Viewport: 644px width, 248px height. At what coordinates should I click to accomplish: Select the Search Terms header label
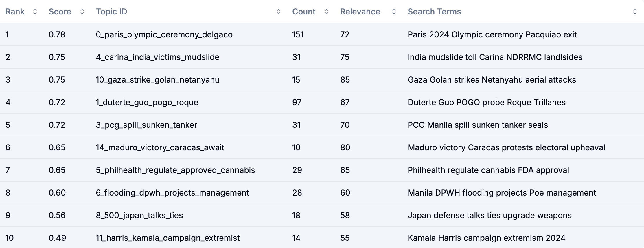(434, 12)
